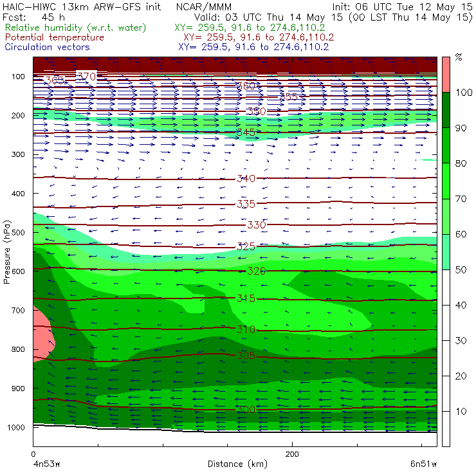Click the '100' pressure axis tick label
The width and height of the screenshot is (476, 476).
(x=18, y=77)
